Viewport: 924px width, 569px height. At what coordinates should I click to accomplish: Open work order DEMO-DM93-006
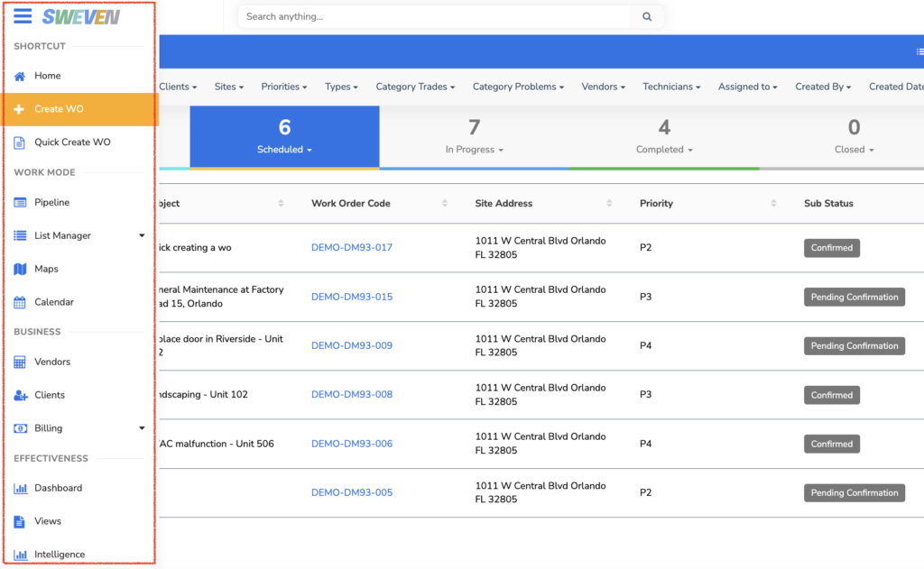[x=352, y=445]
